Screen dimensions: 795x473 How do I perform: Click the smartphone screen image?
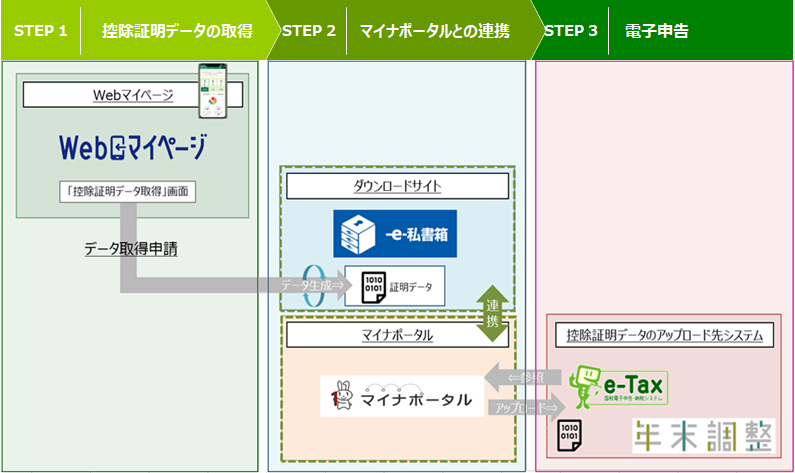(212, 91)
